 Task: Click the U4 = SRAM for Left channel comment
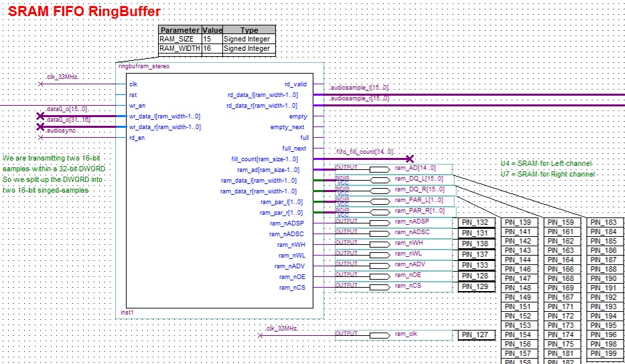pyautogui.click(x=546, y=164)
